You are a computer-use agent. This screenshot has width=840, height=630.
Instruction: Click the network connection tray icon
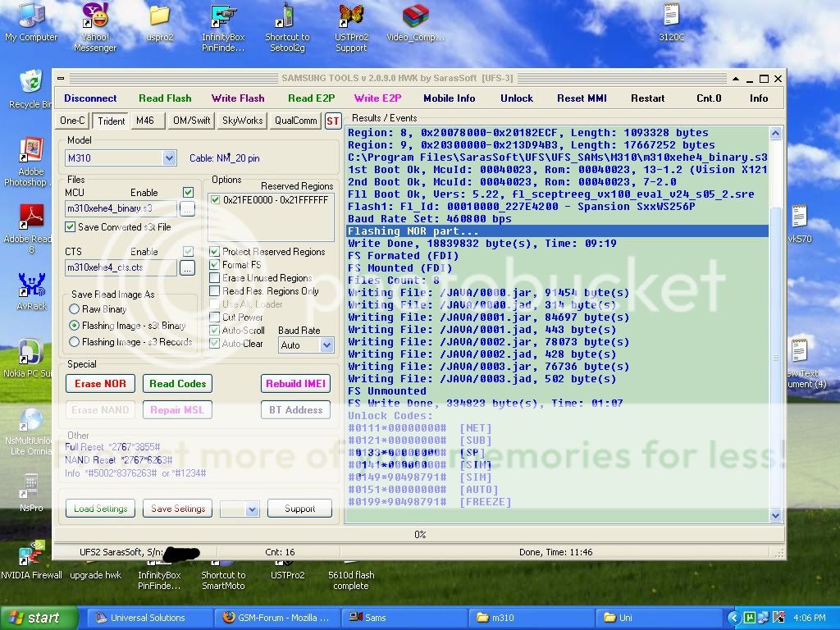(764, 618)
